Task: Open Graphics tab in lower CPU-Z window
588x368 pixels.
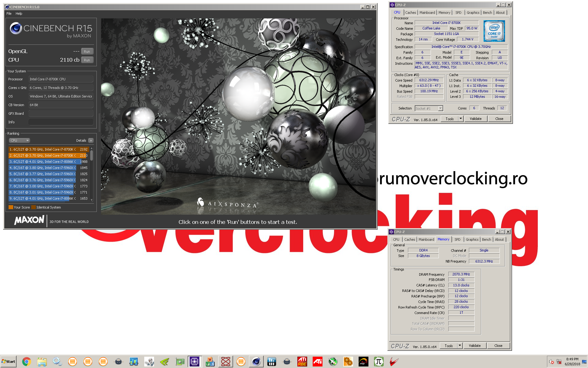Action: 472,240
